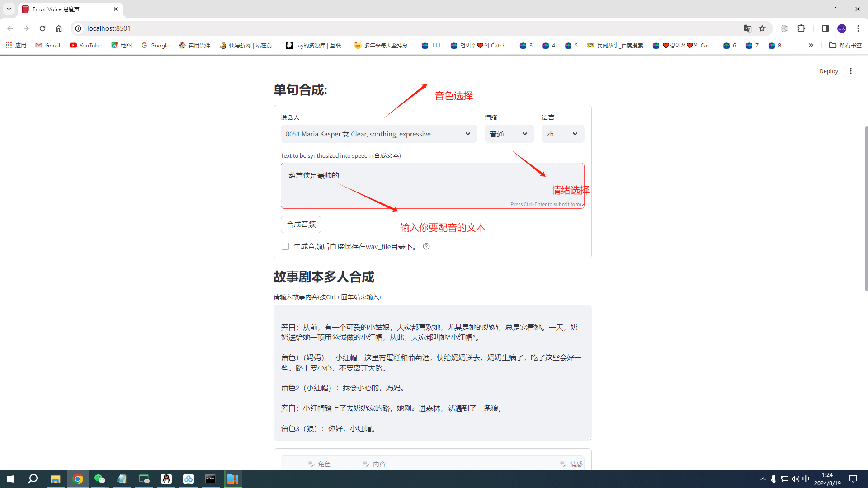Open the YouTube bookmark
Screen dimensions: 868x488
tap(86, 45)
